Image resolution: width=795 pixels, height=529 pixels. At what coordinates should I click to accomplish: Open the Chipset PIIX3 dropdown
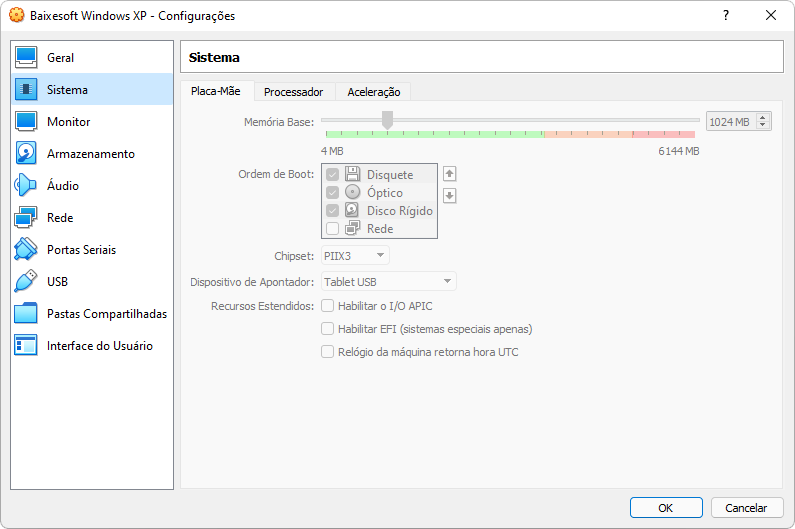point(355,256)
